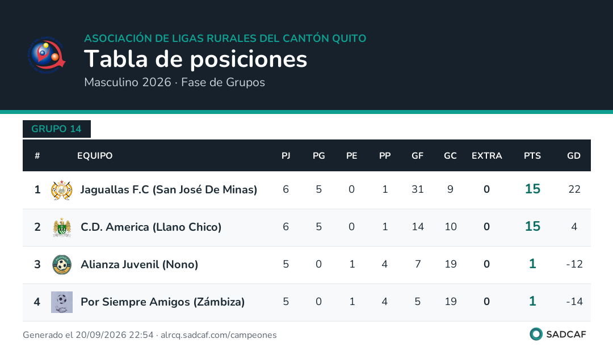Click Jaguallas 15 points value
The image size is (613, 364).
[x=532, y=189]
